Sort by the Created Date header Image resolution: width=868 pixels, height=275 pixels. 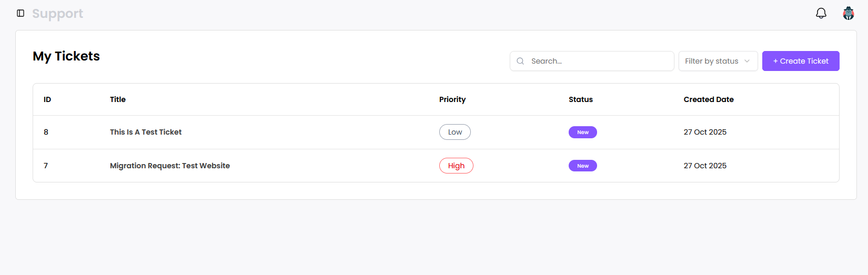pos(709,99)
